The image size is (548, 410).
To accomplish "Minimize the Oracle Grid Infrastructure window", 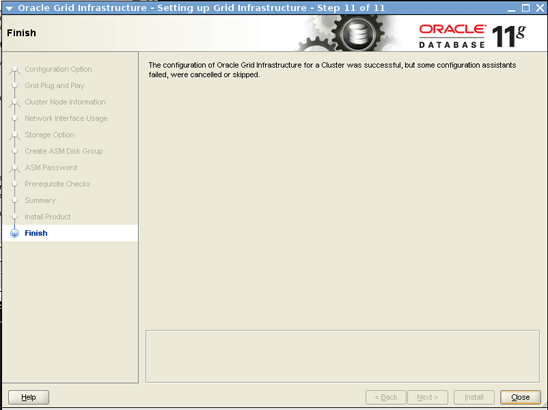I will coord(511,8).
